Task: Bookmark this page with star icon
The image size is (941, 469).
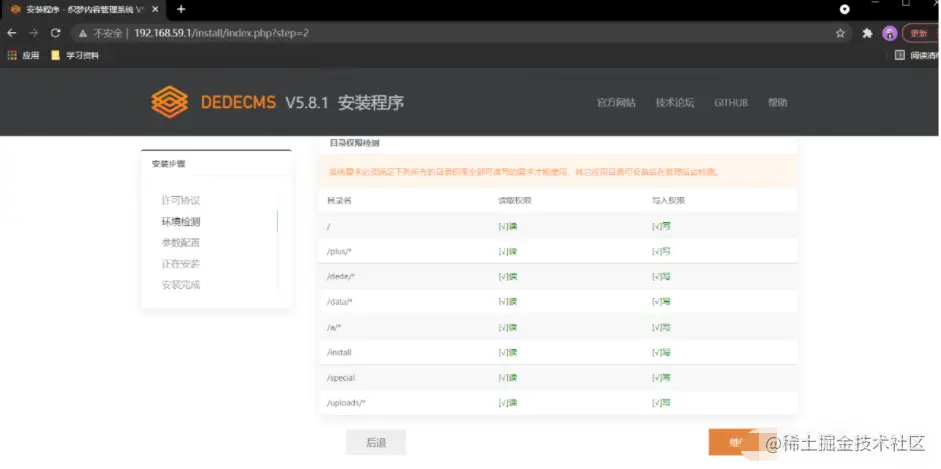Action: point(840,34)
